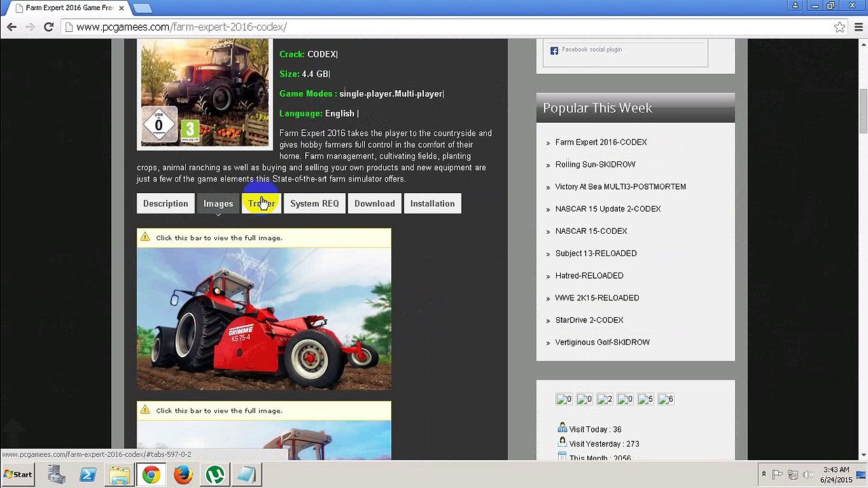Image resolution: width=868 pixels, height=488 pixels.
Task: Click the browser forward arrow
Action: [30, 27]
